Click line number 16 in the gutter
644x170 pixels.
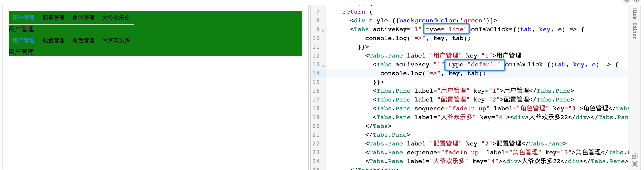point(316,91)
